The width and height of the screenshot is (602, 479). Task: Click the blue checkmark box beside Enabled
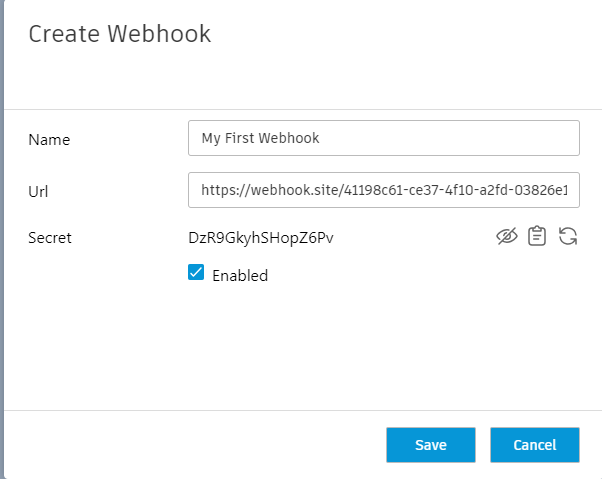pyautogui.click(x=196, y=273)
